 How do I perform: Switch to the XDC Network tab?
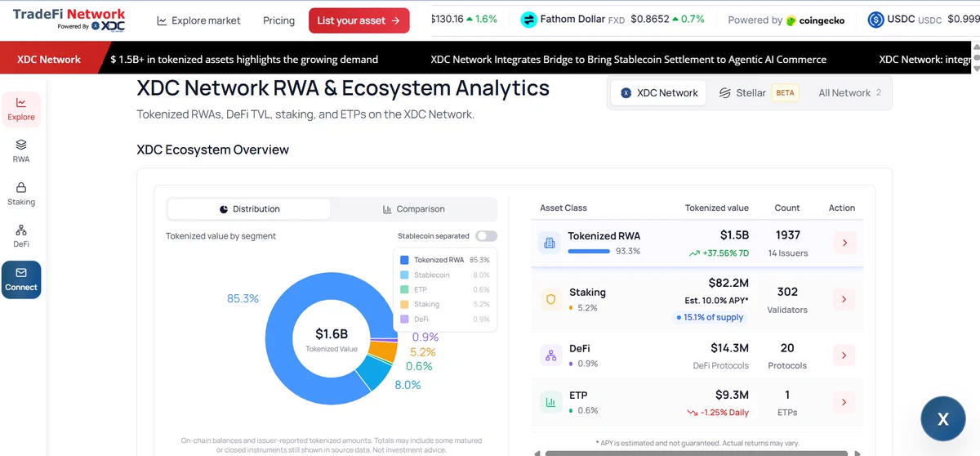tap(659, 93)
